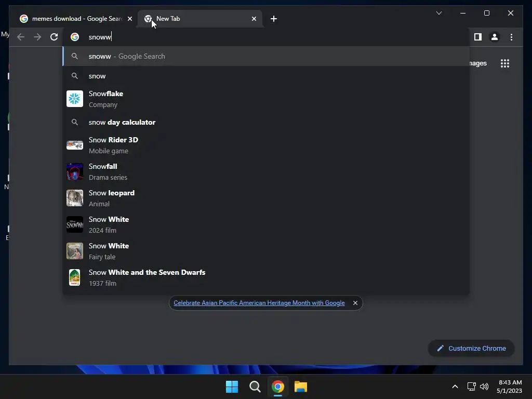
Task: Select Snow Rider 3D mobile game suggestion
Action: point(266,145)
